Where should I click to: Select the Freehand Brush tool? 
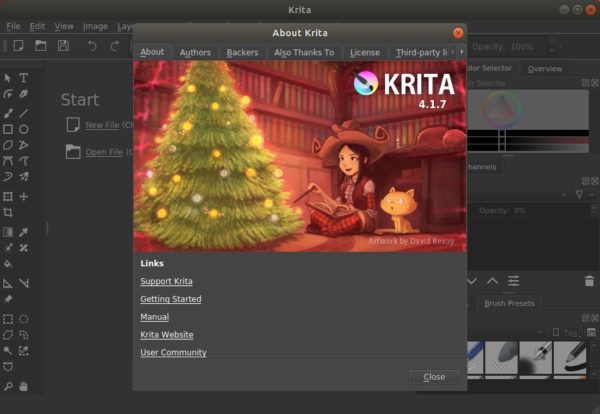pos(8,113)
